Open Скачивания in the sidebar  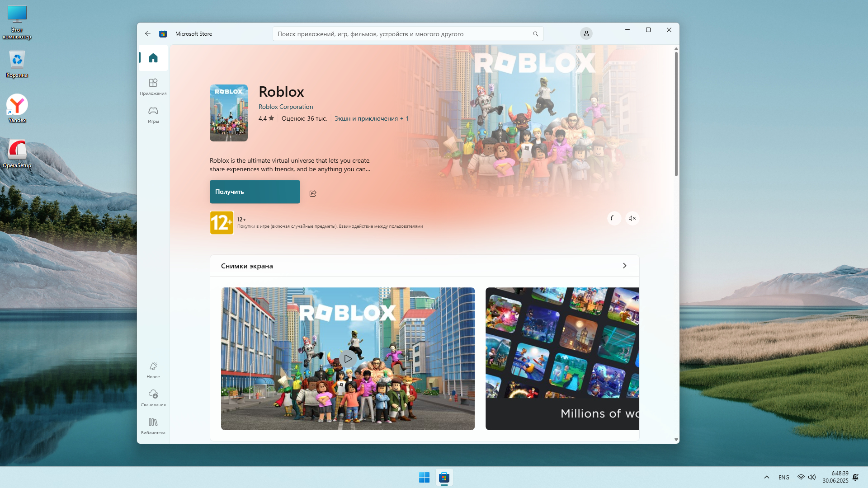pyautogui.click(x=153, y=398)
